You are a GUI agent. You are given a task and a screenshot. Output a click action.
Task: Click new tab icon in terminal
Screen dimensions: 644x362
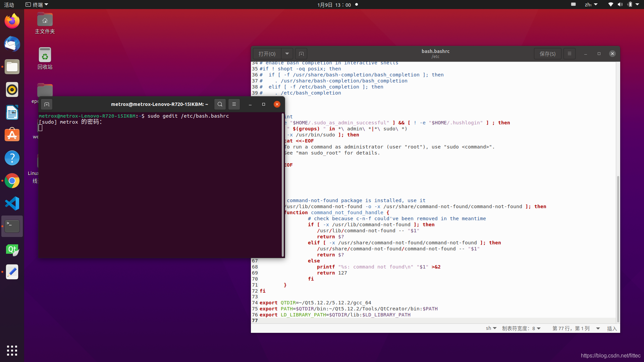point(47,104)
